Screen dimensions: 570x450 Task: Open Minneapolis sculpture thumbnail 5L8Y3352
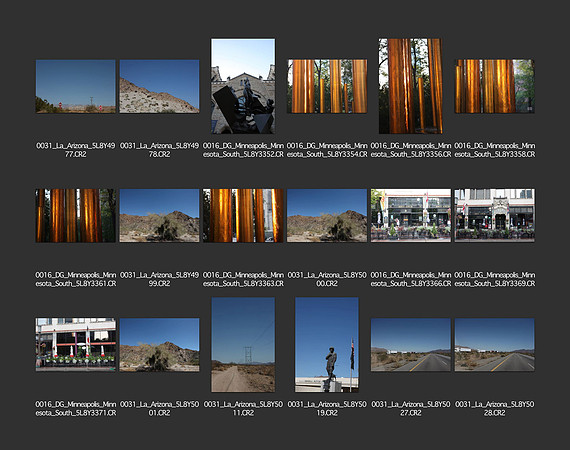click(x=243, y=86)
